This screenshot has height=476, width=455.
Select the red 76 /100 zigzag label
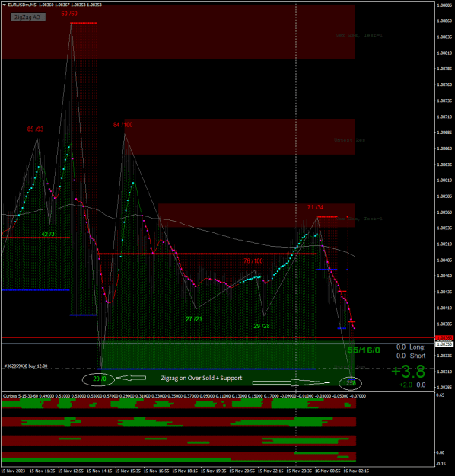pyautogui.click(x=253, y=260)
